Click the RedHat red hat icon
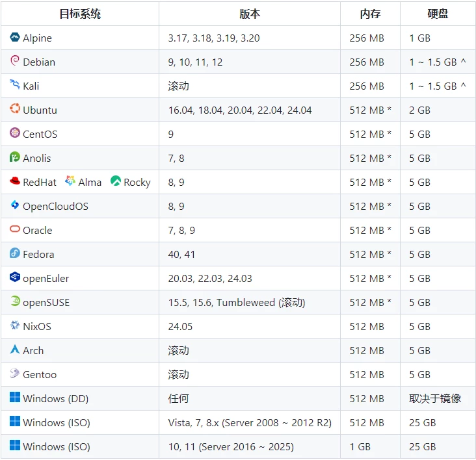This screenshot has width=476, height=460. coord(15,181)
